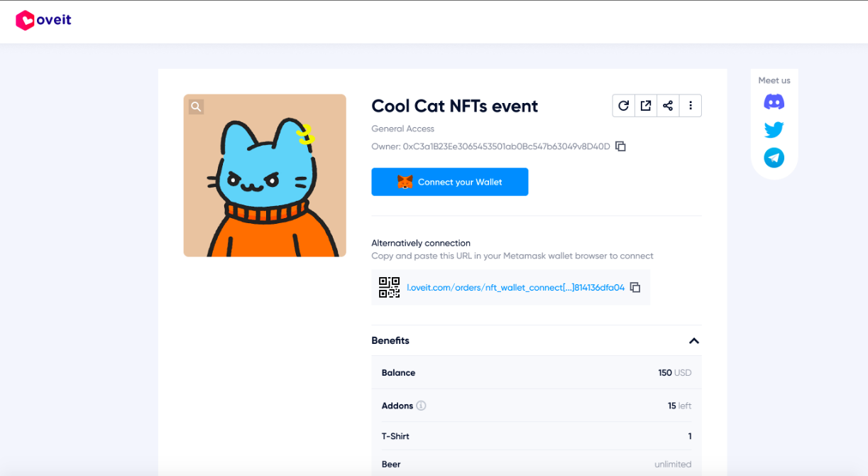Viewport: 868px width, 476px height.
Task: Open the Discord community link
Action: coord(774,102)
